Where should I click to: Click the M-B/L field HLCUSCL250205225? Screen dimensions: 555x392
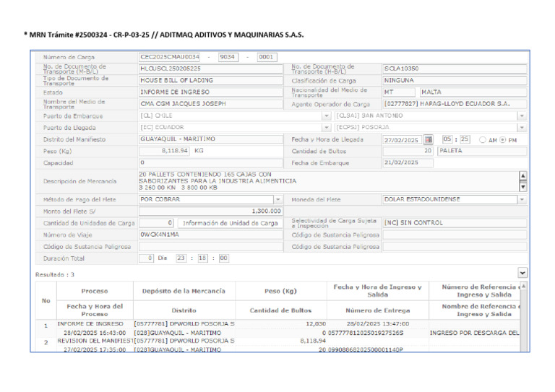210,69
